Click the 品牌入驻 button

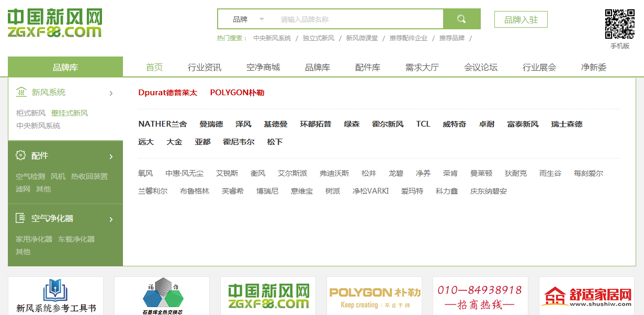(521, 19)
